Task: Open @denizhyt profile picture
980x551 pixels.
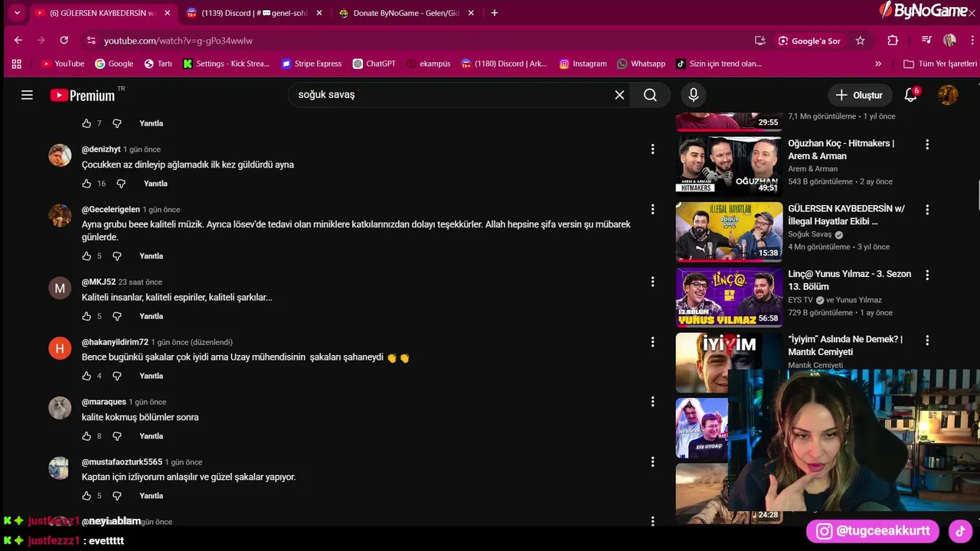Action: [x=60, y=155]
